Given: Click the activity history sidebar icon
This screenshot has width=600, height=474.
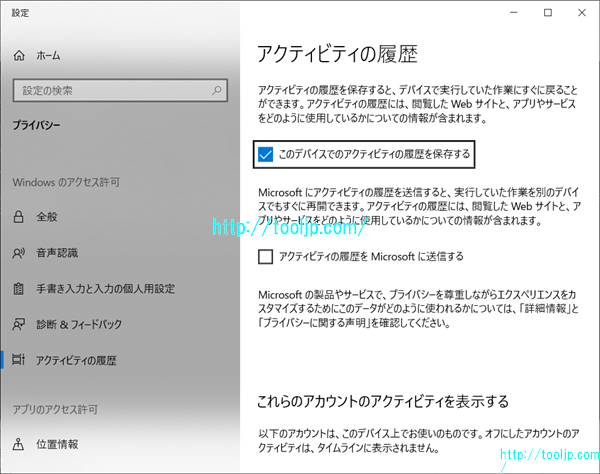Looking at the screenshot, I should pos(18,360).
